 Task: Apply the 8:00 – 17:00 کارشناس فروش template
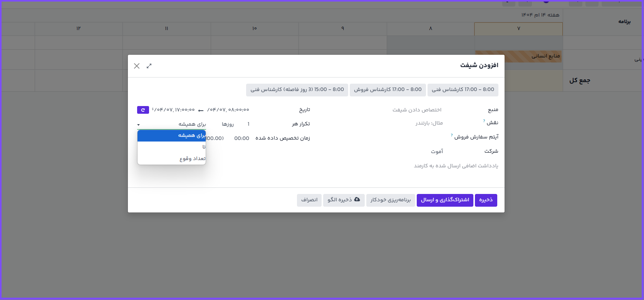pos(388,89)
